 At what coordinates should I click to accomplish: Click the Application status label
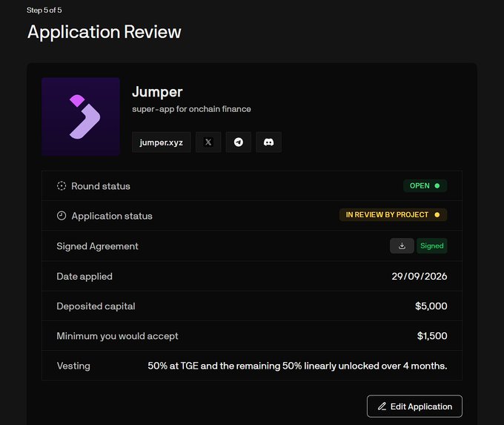coord(112,216)
